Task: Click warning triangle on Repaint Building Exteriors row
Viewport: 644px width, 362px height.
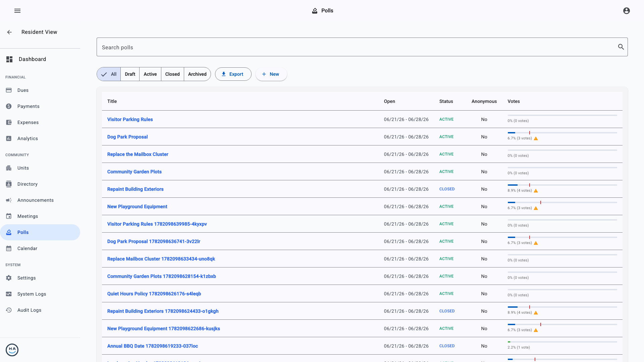Action: pos(536,191)
